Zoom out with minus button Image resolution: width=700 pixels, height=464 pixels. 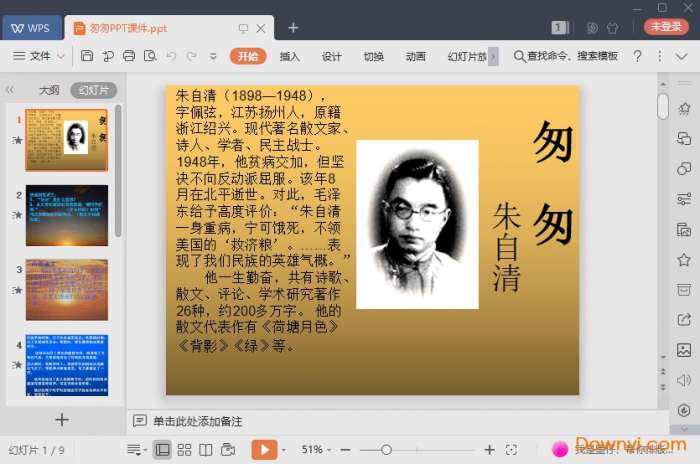tap(345, 450)
